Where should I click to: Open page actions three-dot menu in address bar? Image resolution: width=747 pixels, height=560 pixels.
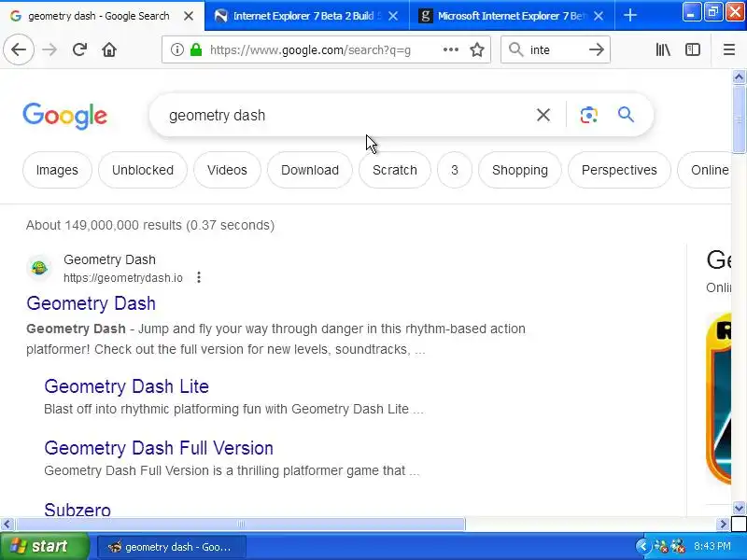451,49
